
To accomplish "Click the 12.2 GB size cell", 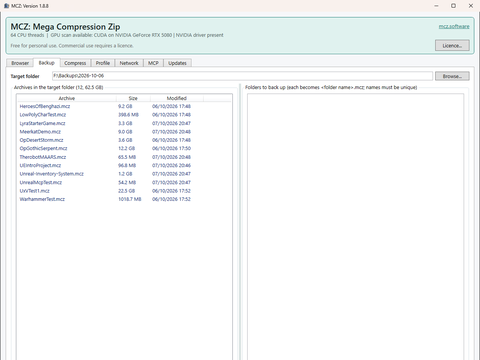I will (127, 148).
